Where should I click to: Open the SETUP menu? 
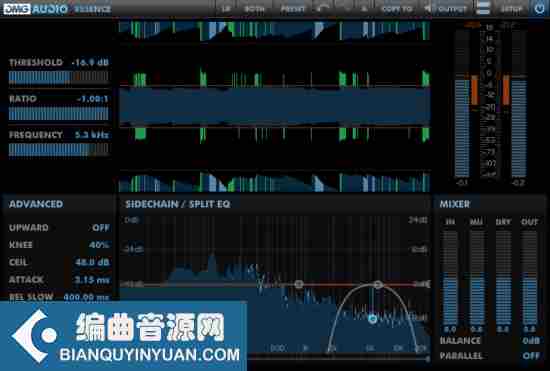(x=511, y=9)
